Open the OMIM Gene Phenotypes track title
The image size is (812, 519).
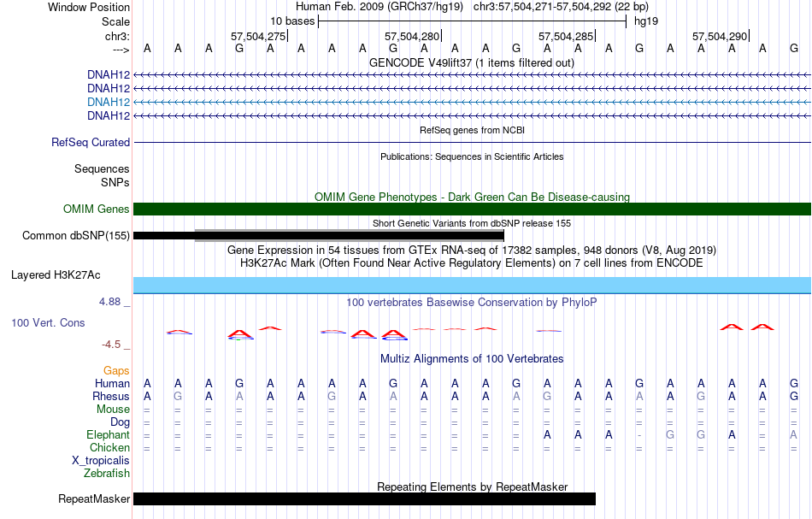click(x=472, y=197)
